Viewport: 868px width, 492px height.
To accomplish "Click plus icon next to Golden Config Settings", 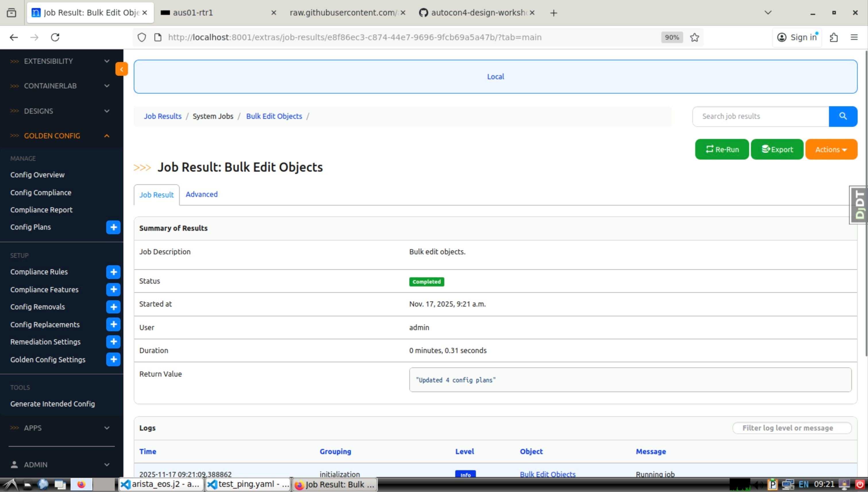I will tap(113, 359).
